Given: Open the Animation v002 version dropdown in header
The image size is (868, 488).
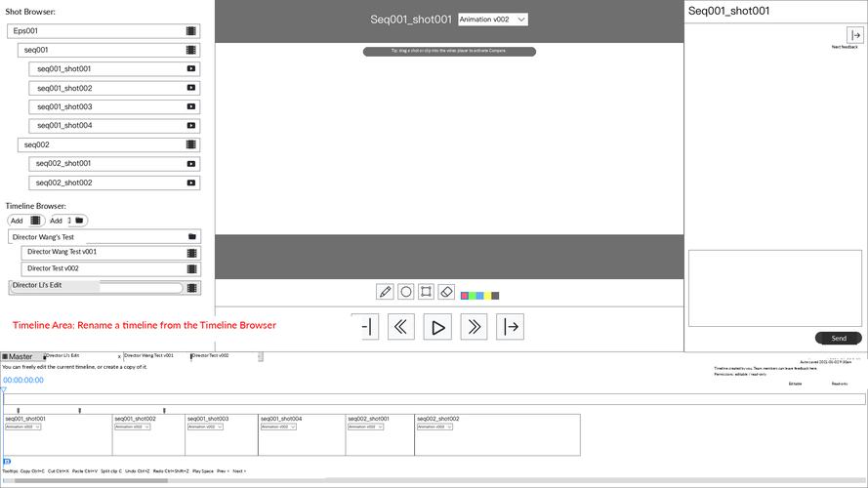Looking at the screenshot, I should (493, 20).
